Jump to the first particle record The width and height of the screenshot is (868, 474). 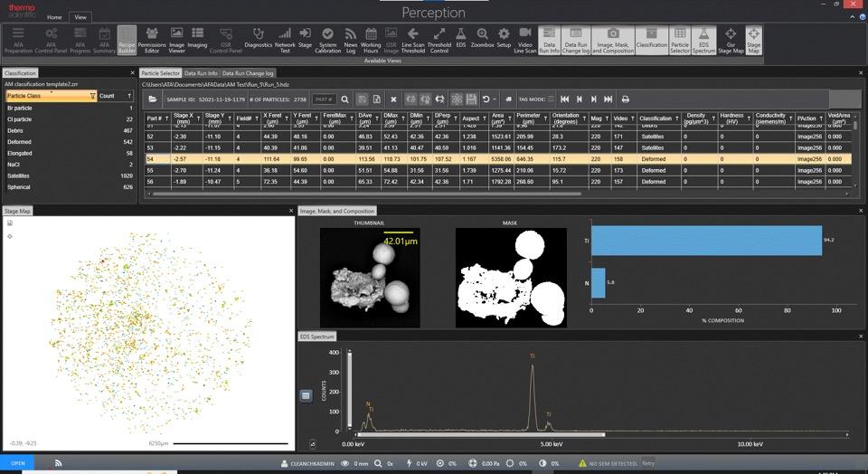[564, 99]
